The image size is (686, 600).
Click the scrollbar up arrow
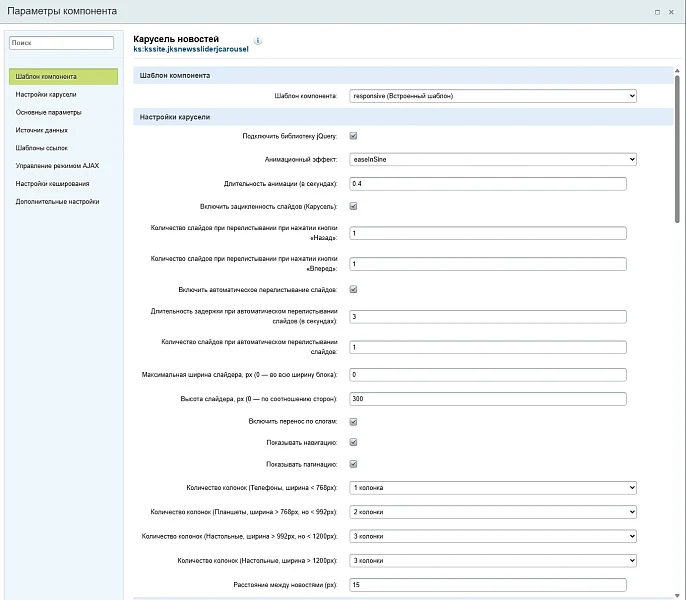(677, 70)
